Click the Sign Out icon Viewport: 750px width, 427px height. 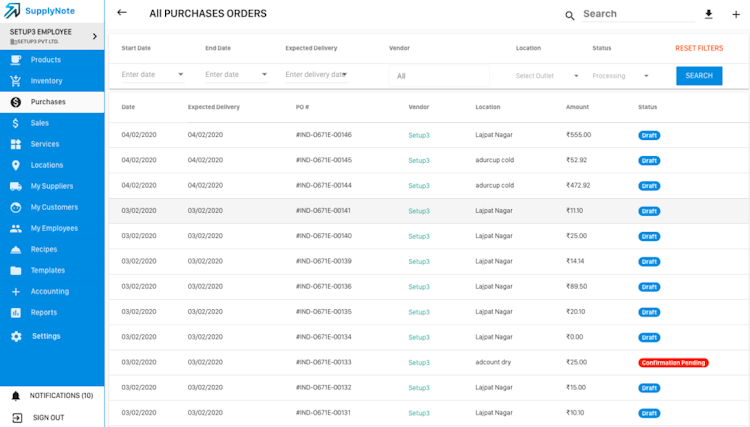pos(15,418)
